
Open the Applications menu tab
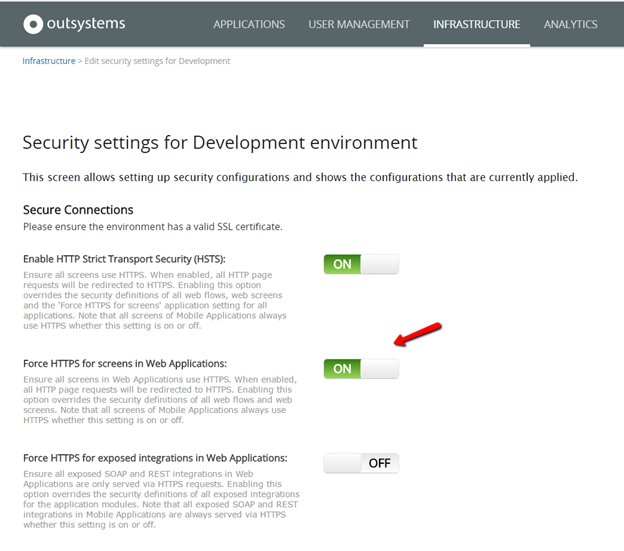249,24
